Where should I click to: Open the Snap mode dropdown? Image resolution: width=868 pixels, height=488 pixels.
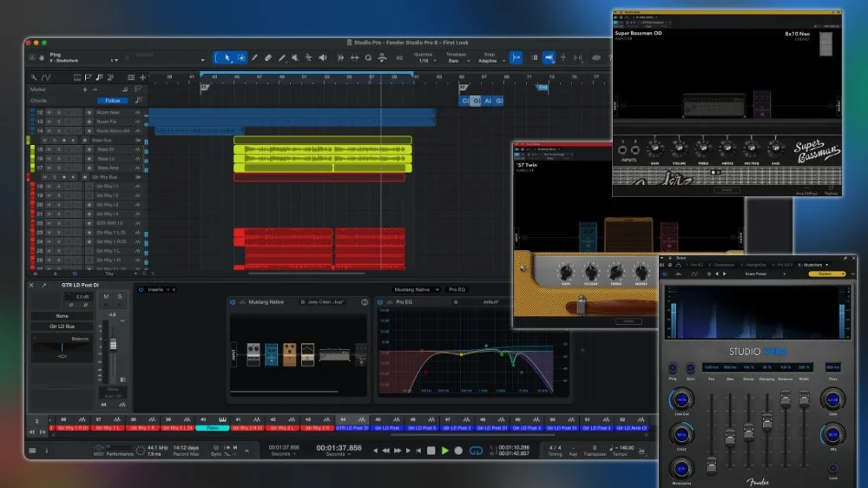pyautogui.click(x=490, y=61)
